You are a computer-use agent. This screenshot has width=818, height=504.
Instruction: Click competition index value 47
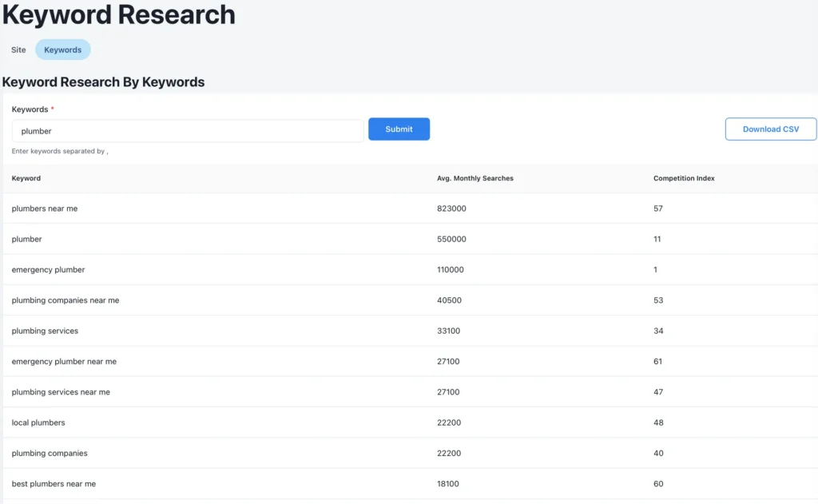pyautogui.click(x=658, y=392)
